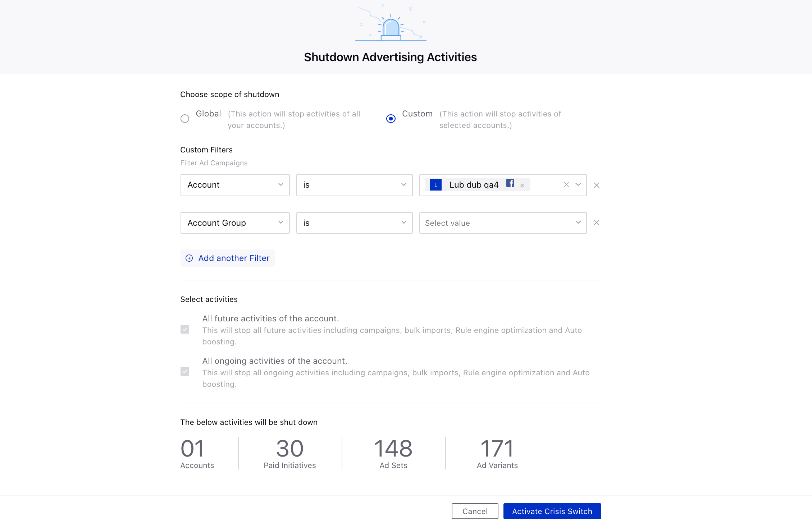Click the Cancel button
The image size is (812, 527).
click(475, 511)
